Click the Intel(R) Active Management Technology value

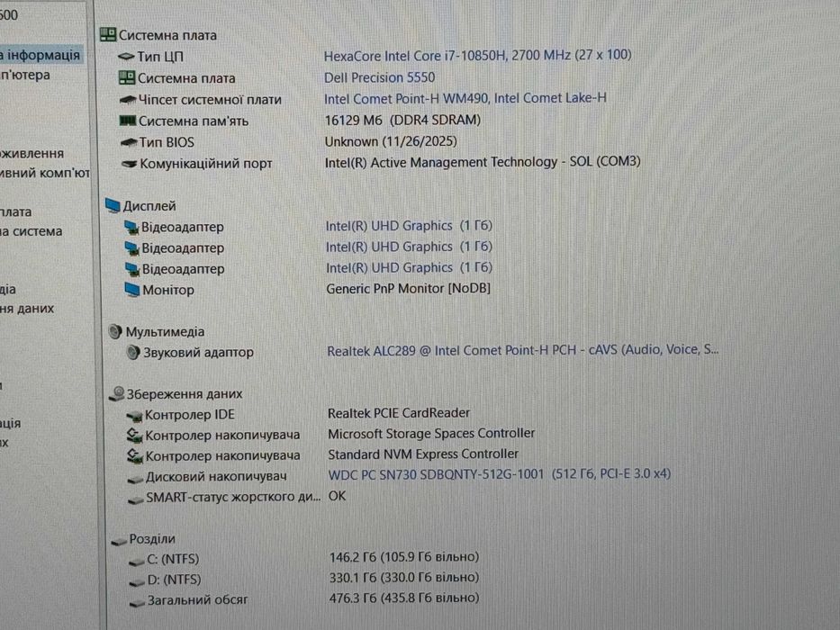[x=483, y=162]
